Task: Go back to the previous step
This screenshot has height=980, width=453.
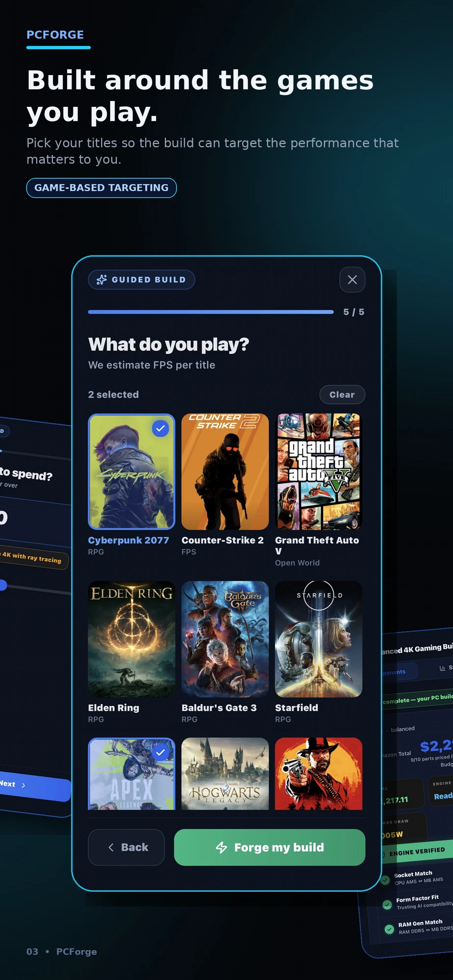Action: [126, 847]
